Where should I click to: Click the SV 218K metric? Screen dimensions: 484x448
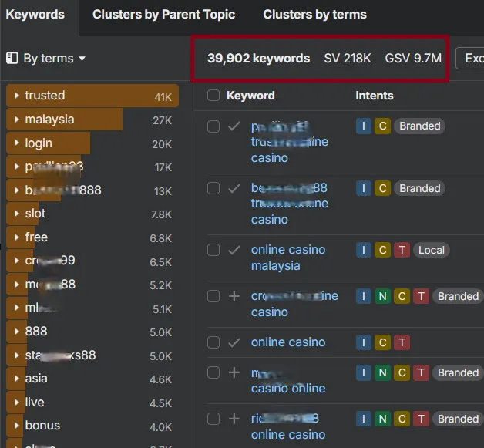point(348,58)
